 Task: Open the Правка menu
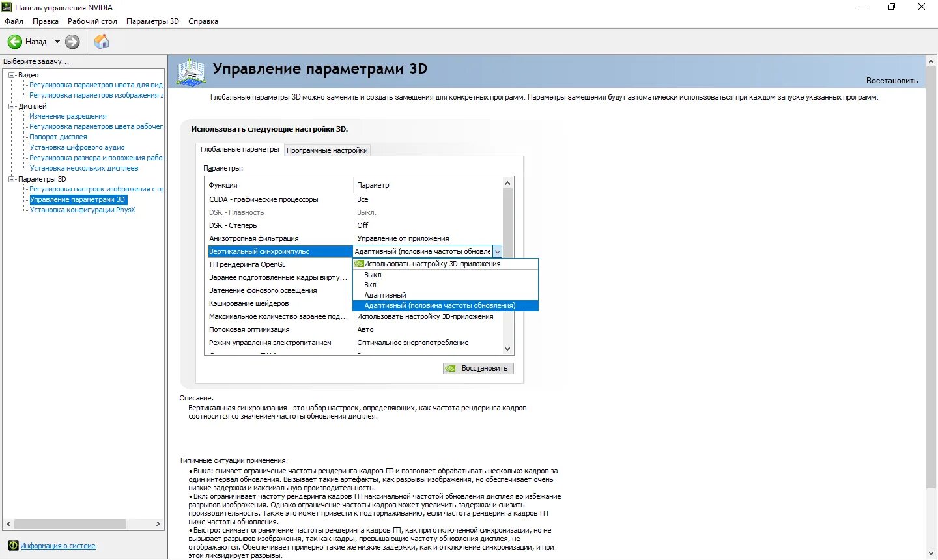[46, 21]
